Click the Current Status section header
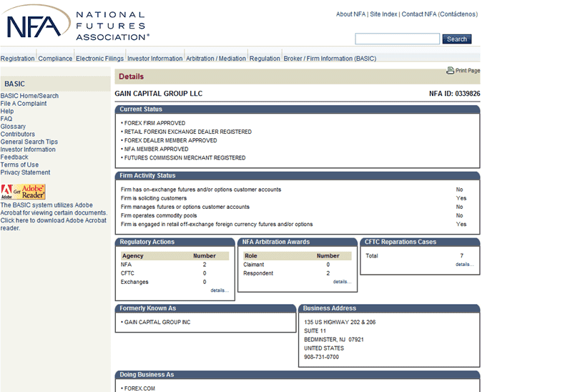The width and height of the screenshot is (585, 392). (298, 109)
